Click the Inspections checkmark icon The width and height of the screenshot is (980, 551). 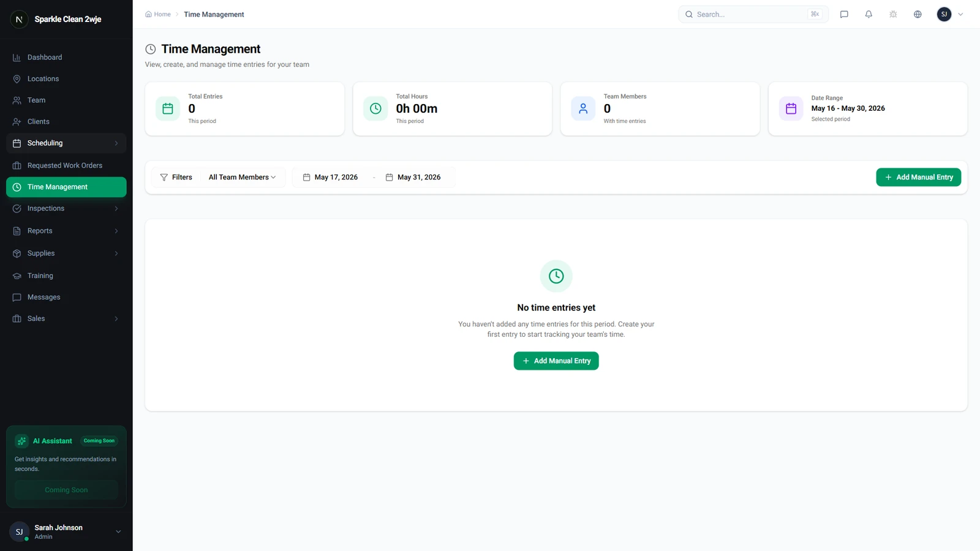17,209
